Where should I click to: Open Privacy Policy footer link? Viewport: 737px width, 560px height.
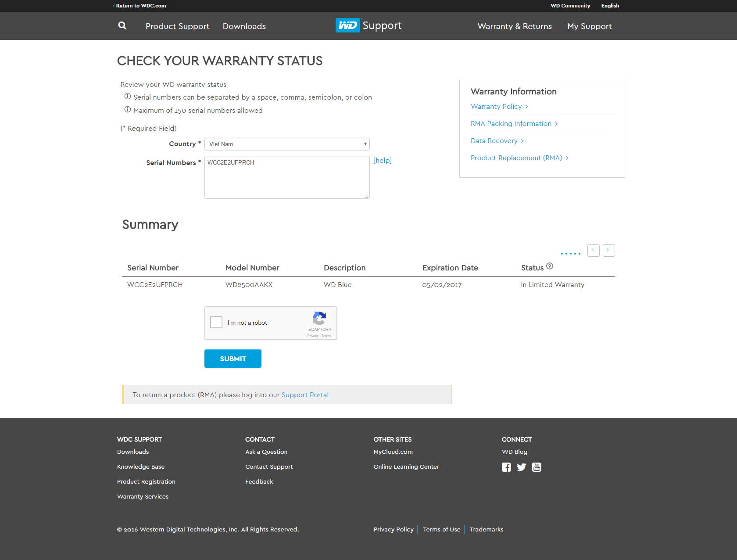click(x=394, y=529)
